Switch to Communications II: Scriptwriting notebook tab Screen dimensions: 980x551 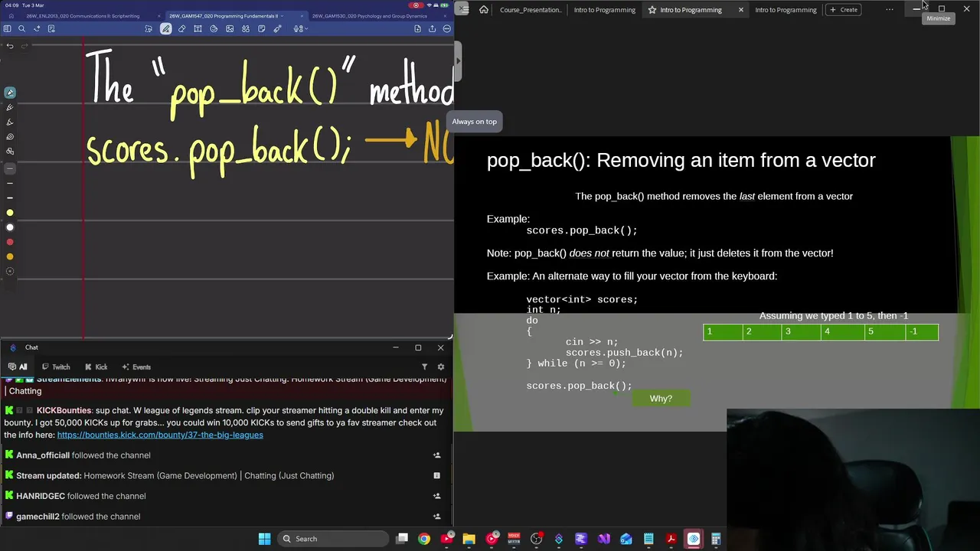[x=83, y=15]
